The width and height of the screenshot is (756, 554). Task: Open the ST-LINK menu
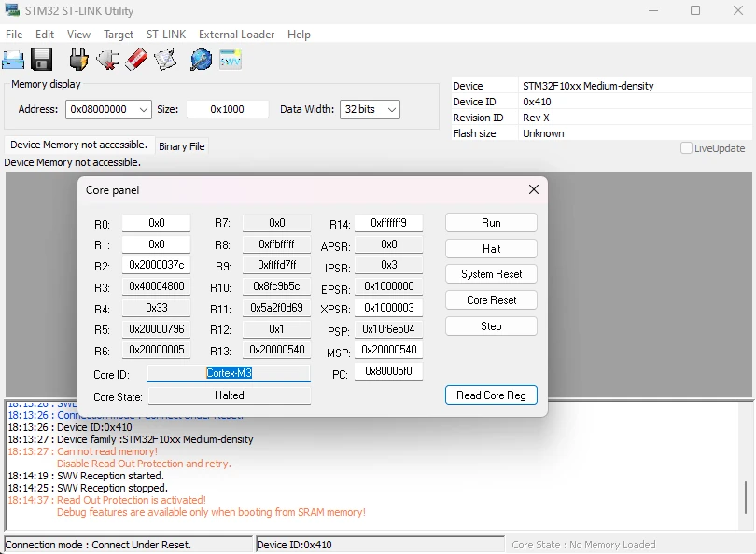pyautogui.click(x=166, y=35)
